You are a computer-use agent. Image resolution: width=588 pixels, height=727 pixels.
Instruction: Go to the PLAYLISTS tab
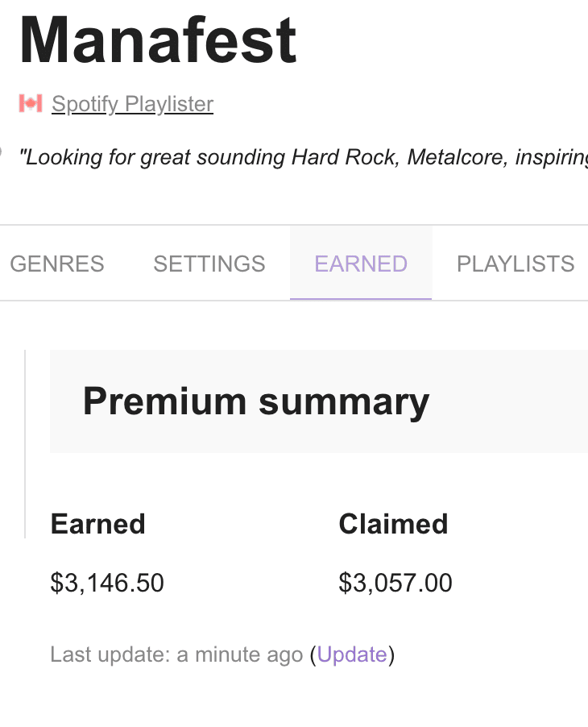[x=516, y=264]
